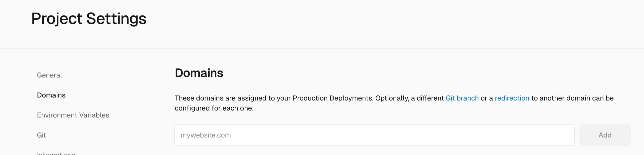Select the highlighted Domains navigation entry
This screenshot has width=644, height=155.
click(51, 95)
